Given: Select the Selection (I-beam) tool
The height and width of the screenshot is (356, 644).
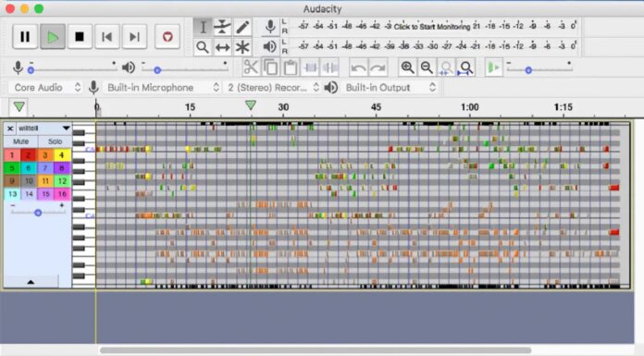Looking at the screenshot, I should (203, 27).
